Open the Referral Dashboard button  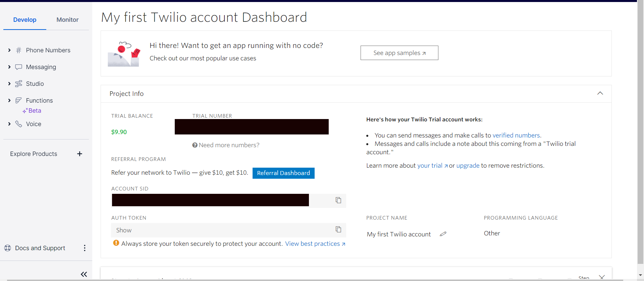283,173
